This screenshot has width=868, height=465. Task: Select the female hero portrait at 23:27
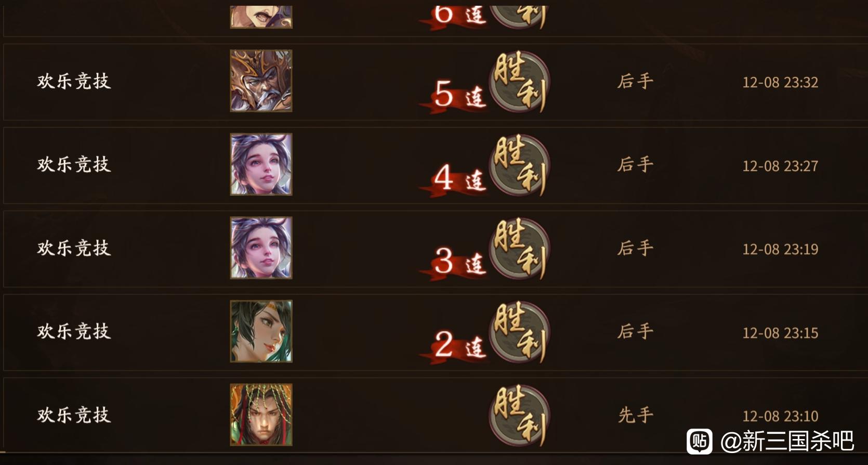[261, 164]
